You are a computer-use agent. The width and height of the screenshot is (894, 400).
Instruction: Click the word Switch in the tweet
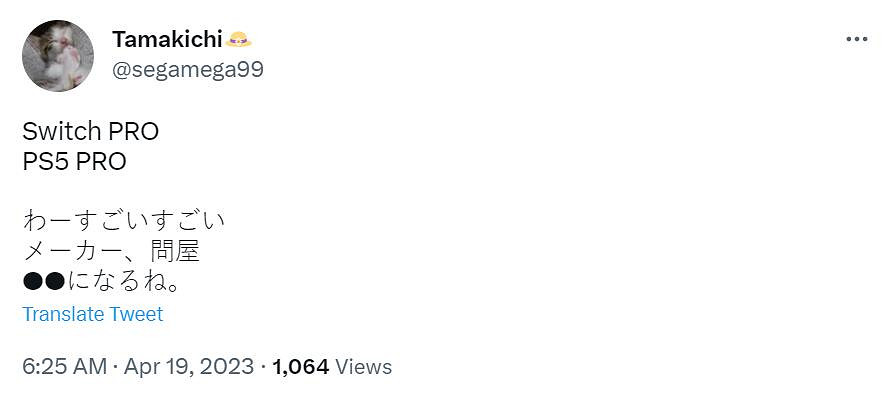[62, 131]
